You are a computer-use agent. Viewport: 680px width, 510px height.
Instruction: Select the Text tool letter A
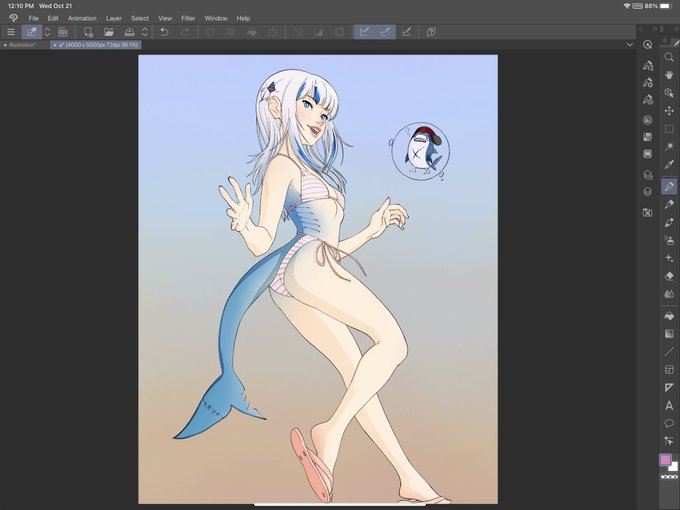tap(669, 405)
